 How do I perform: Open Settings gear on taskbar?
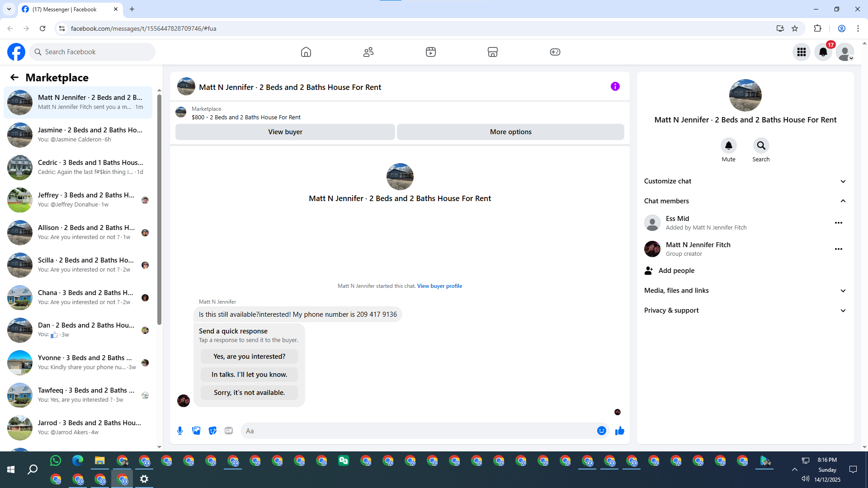pos(144,479)
